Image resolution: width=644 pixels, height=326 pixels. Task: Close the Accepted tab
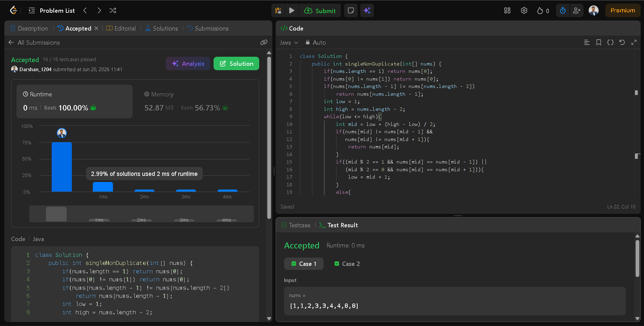coord(96,28)
